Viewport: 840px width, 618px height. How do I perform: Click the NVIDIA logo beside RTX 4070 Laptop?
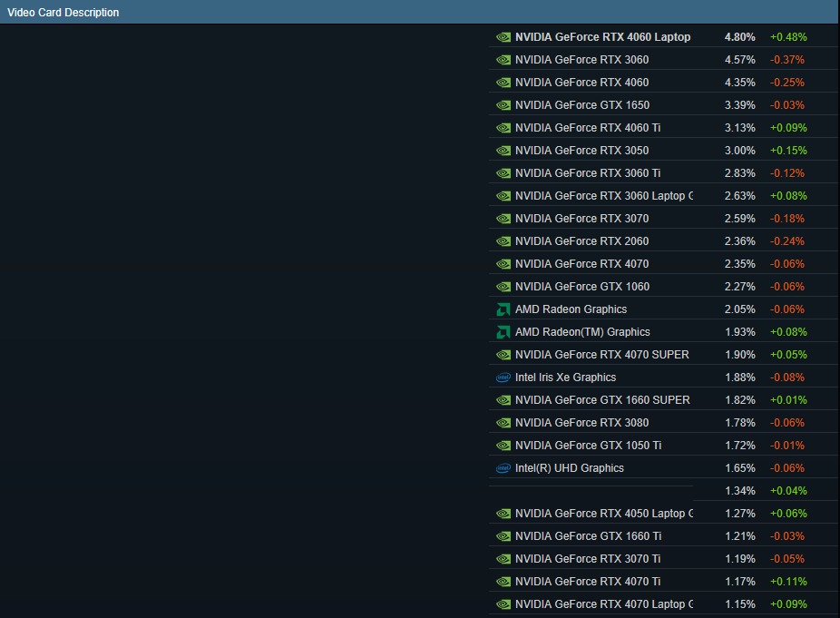pos(503,604)
